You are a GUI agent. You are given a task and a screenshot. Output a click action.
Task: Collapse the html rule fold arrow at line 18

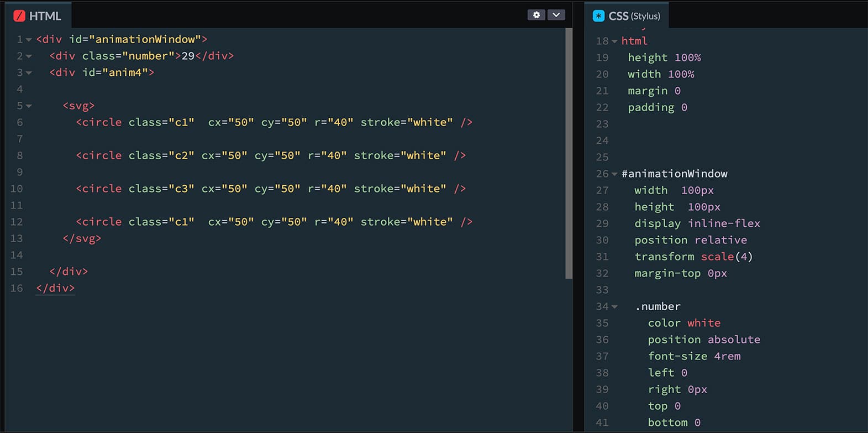point(614,41)
